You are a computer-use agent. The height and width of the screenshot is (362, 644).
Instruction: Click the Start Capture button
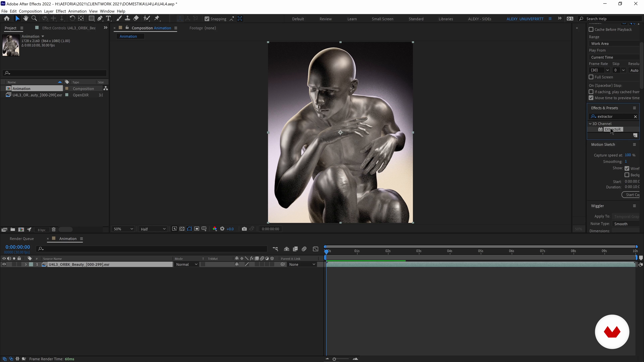631,195
